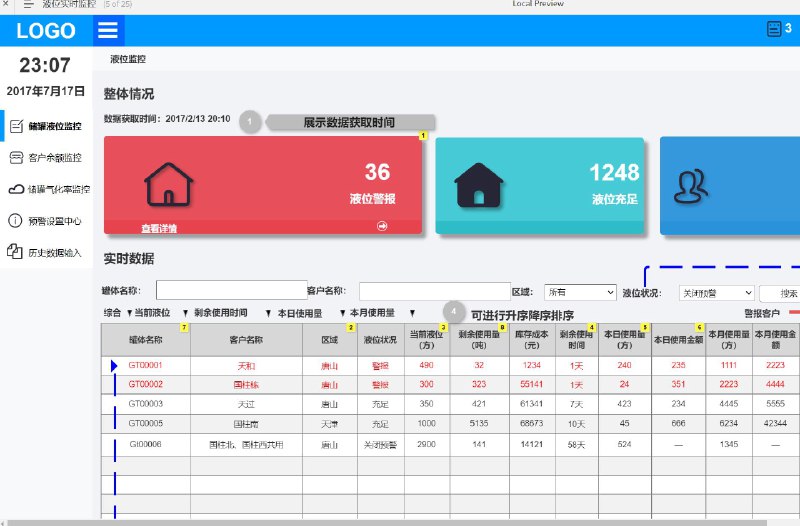Select the GT00006 table cell
Screen dimensions: 800x526
click(145, 444)
